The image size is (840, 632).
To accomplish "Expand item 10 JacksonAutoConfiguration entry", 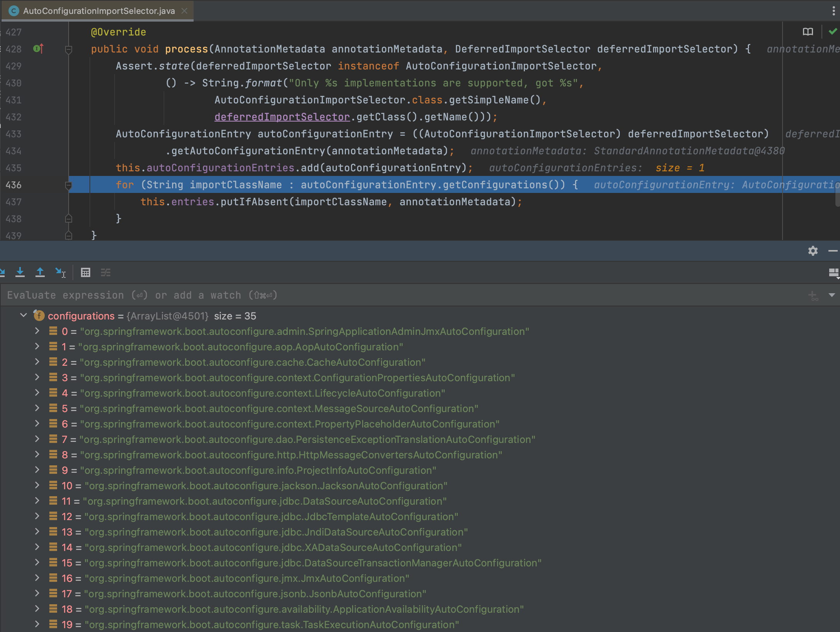I will 37,485.
